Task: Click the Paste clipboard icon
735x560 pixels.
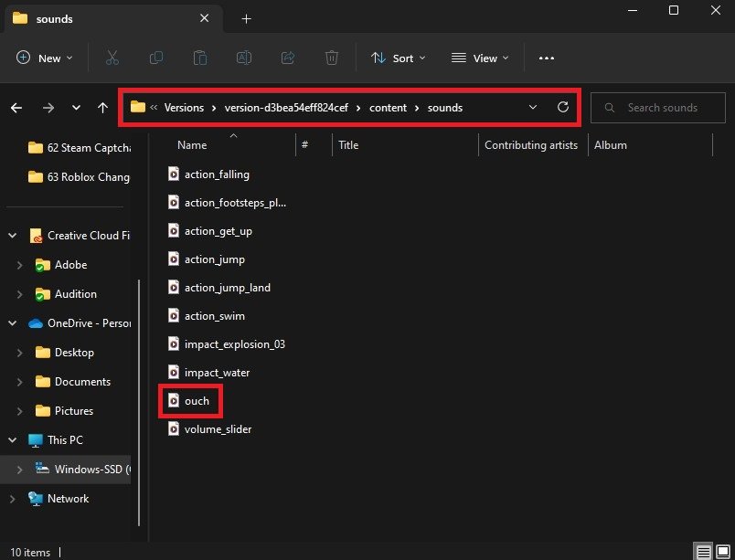Action: coord(200,58)
